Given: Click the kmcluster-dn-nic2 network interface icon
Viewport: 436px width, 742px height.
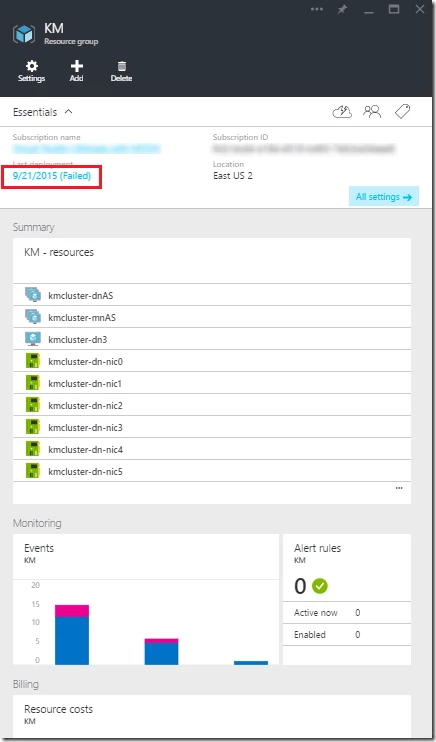Looking at the screenshot, I should [x=33, y=405].
